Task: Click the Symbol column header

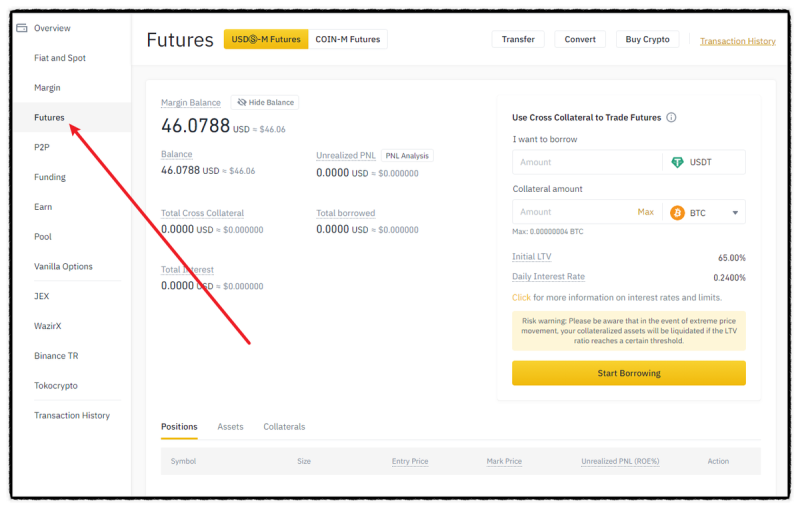Action: [183, 461]
